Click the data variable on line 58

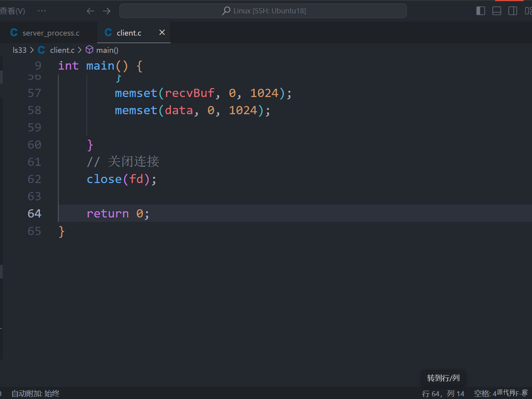179,110
